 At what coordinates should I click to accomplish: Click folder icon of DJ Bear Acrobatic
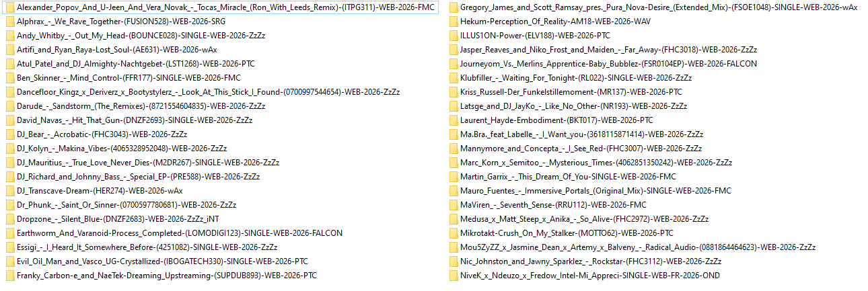pos(9,134)
